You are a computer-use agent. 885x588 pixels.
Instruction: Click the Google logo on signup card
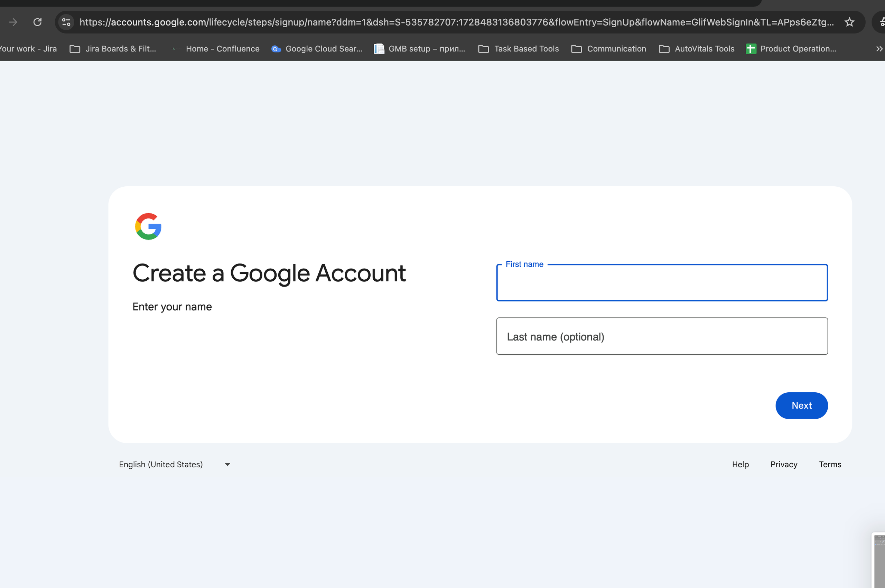coord(148,226)
